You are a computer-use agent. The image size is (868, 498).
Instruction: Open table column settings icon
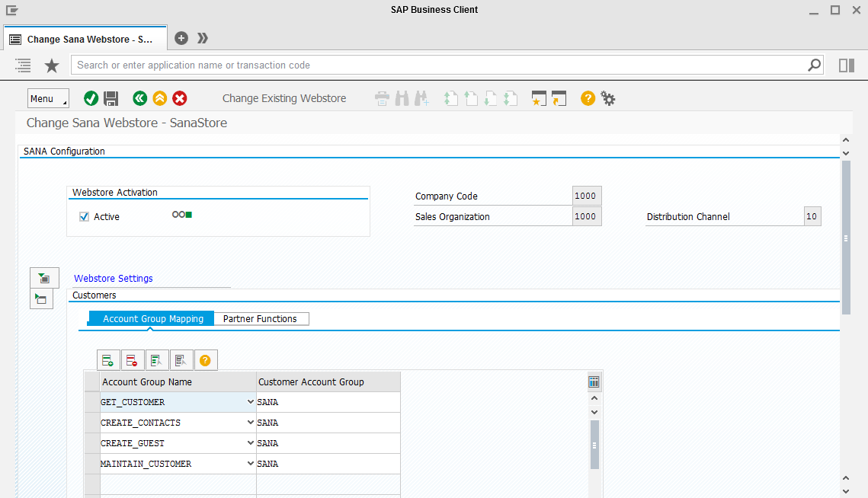tap(594, 381)
